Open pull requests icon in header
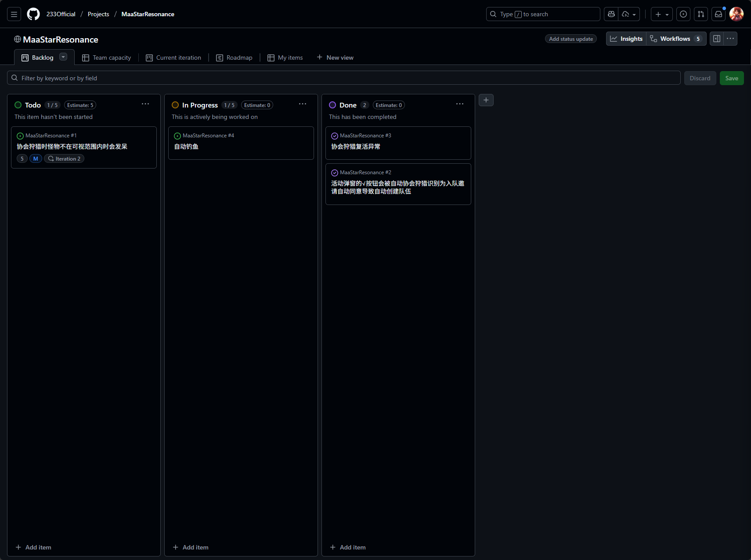Viewport: 751px width, 560px height. (701, 14)
